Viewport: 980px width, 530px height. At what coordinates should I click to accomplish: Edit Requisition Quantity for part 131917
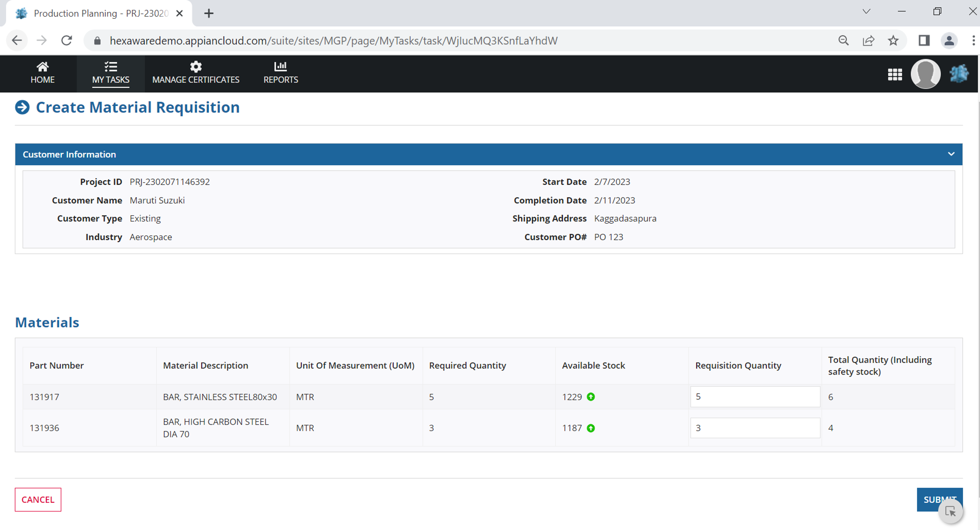(755, 397)
